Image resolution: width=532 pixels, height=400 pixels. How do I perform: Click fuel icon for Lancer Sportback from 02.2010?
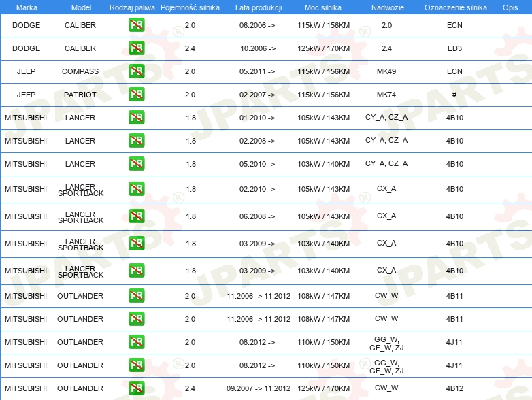click(x=136, y=189)
